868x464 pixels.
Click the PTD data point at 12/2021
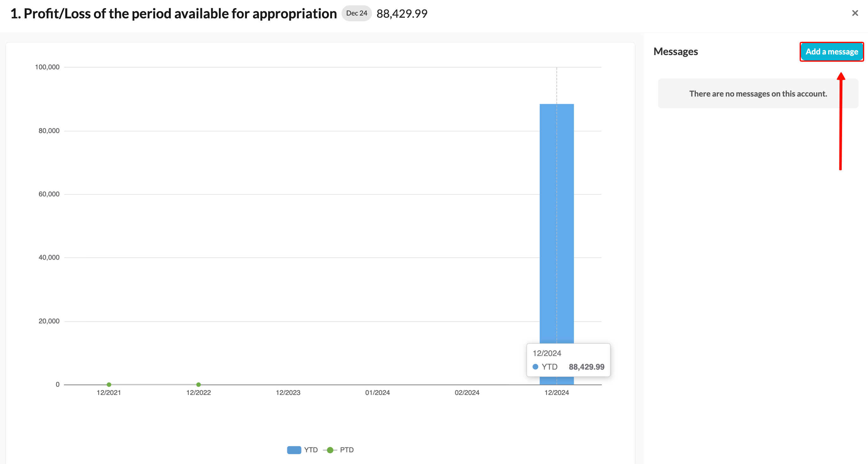pyautogui.click(x=109, y=385)
